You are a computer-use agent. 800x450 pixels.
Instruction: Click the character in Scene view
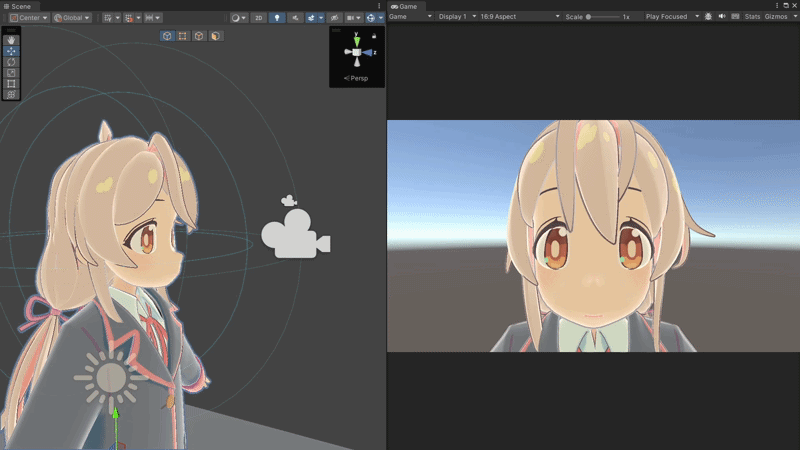[x=107, y=286]
